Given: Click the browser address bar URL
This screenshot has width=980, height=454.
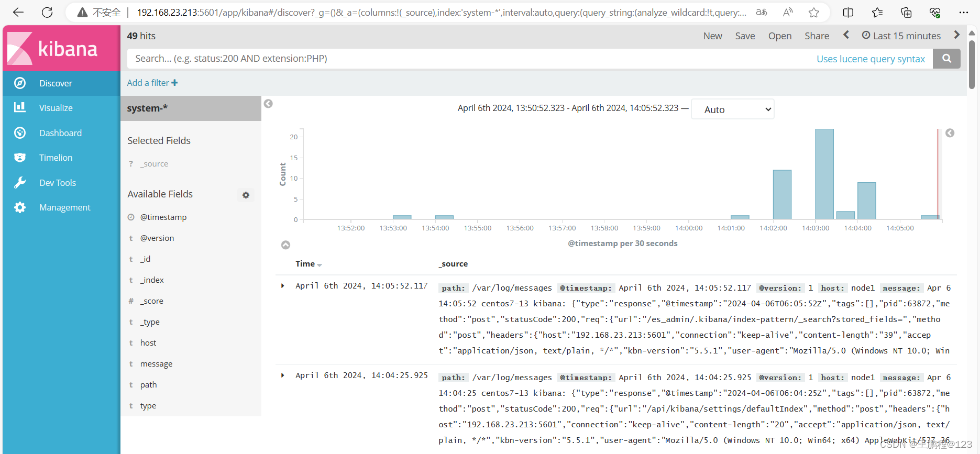Looking at the screenshot, I should [441, 12].
